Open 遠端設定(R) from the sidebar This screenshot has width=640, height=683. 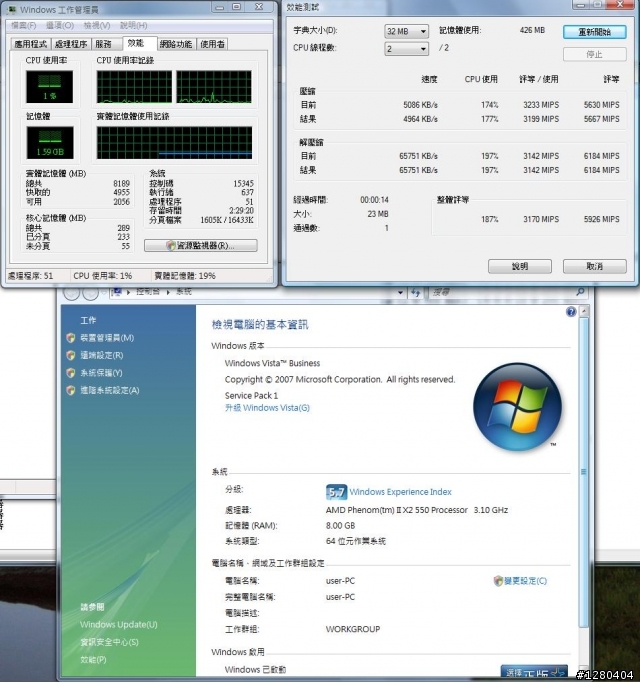pyautogui.click(x=102, y=355)
